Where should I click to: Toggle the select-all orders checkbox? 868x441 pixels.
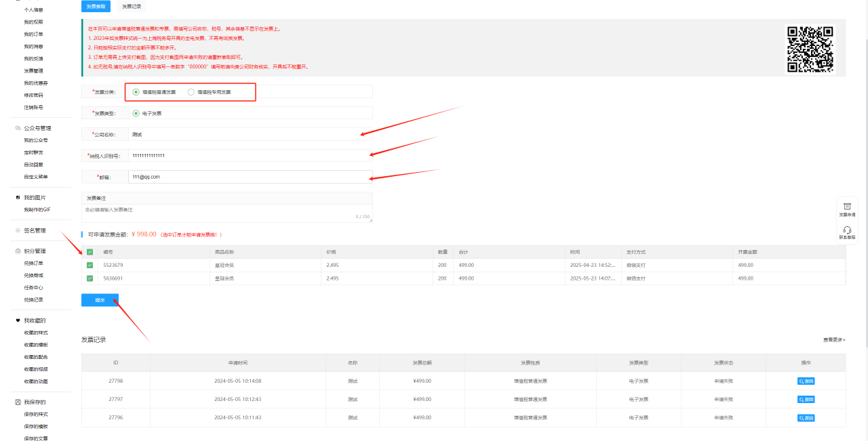point(90,252)
